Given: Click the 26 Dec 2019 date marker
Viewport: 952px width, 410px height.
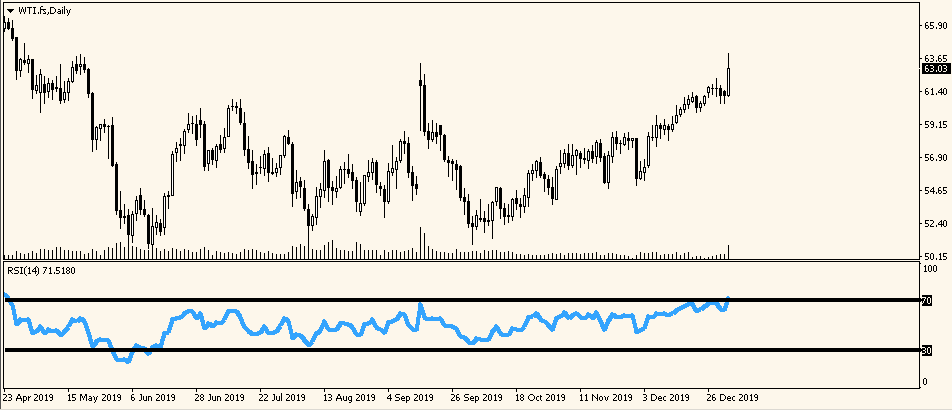Looking at the screenshot, I should point(733,398).
